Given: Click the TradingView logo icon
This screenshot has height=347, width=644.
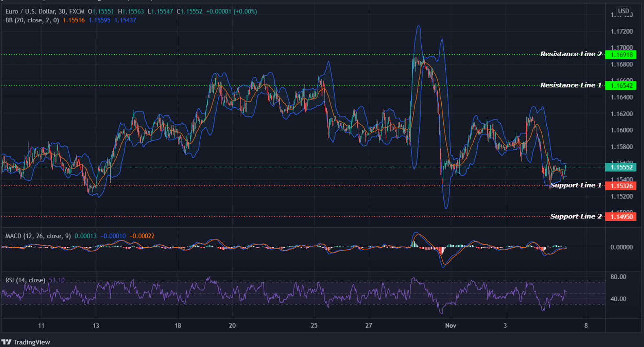Looking at the screenshot, I should click(6, 342).
